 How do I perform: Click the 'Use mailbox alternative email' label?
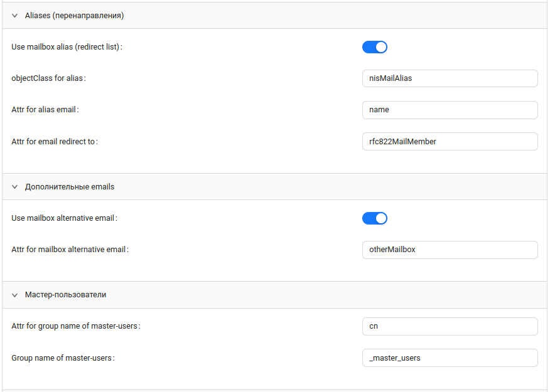click(64, 218)
